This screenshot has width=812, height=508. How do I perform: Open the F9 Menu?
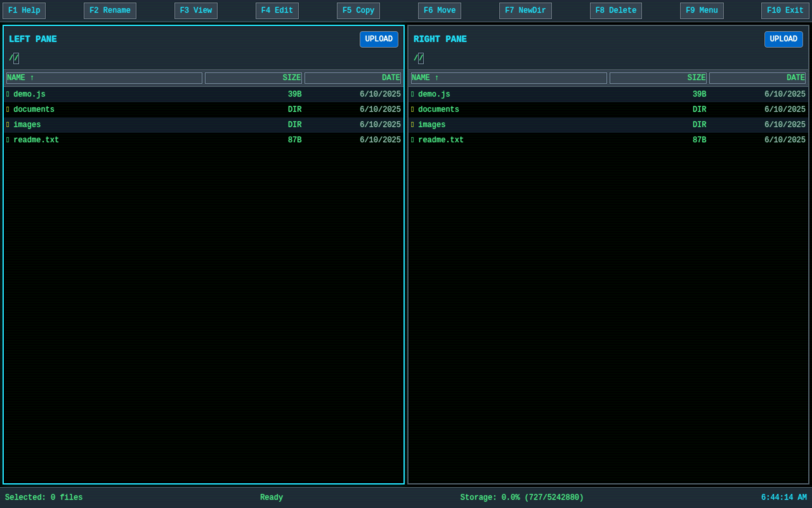pyautogui.click(x=702, y=10)
